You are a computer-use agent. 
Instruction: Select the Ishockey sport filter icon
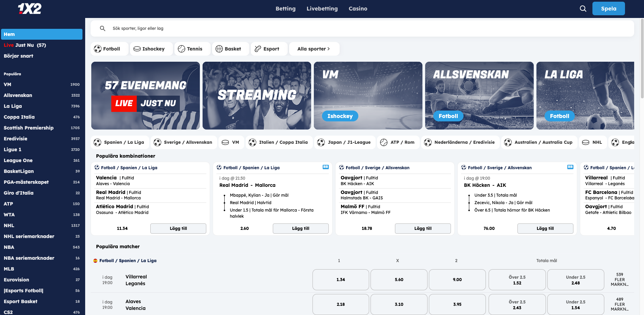137,49
